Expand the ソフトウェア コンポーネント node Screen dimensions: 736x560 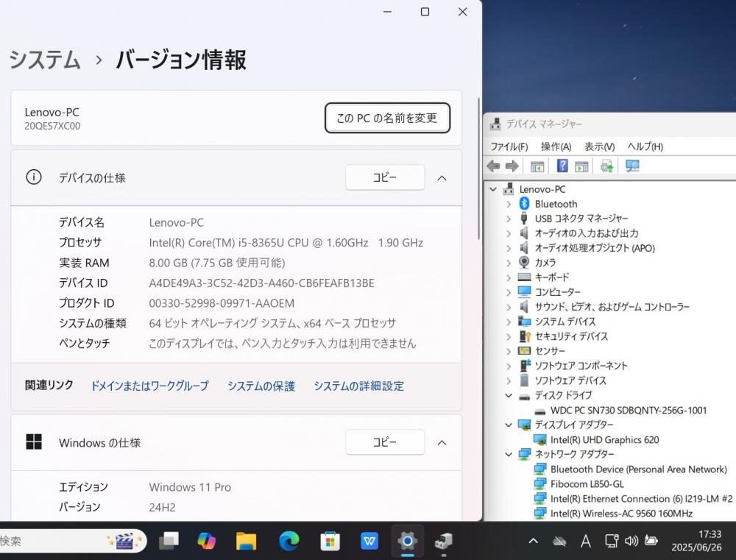tap(509, 366)
